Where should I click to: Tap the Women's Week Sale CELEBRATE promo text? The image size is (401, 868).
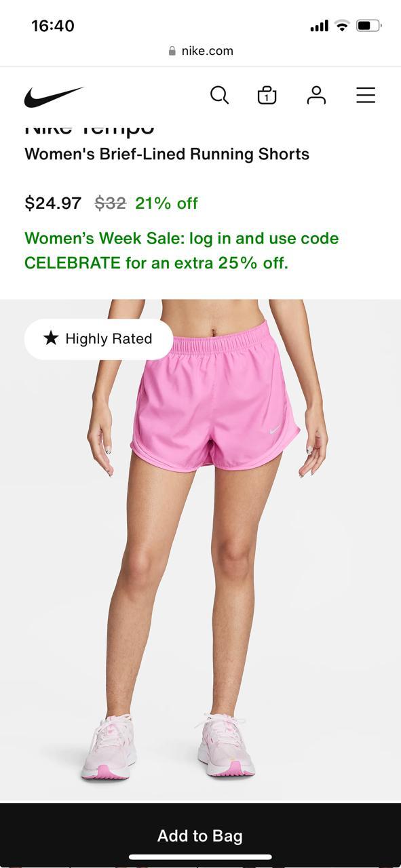181,250
